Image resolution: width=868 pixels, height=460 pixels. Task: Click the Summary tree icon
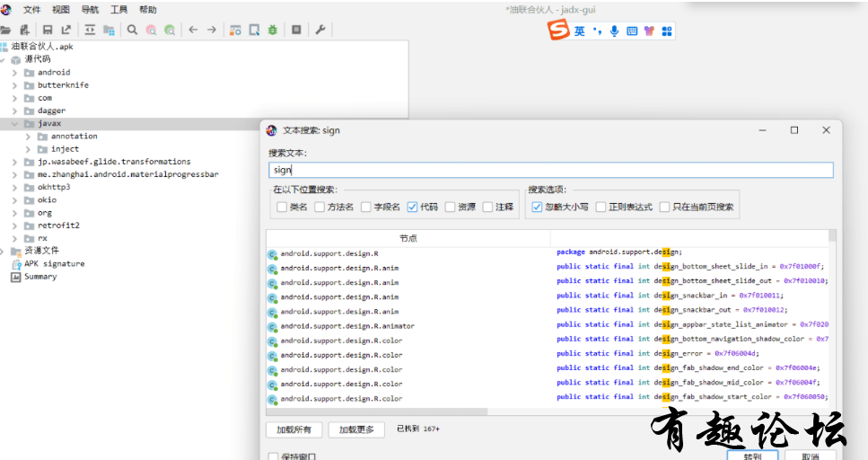16,277
